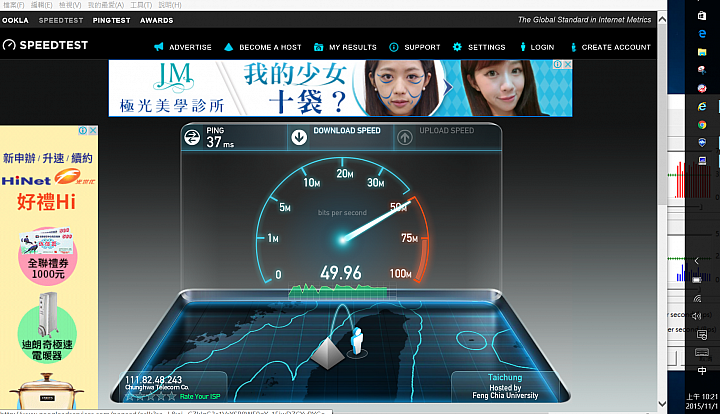Screen dimensions: 720x414
Task: Click the IP address 111.82.48.243 text
Action: coord(153,380)
